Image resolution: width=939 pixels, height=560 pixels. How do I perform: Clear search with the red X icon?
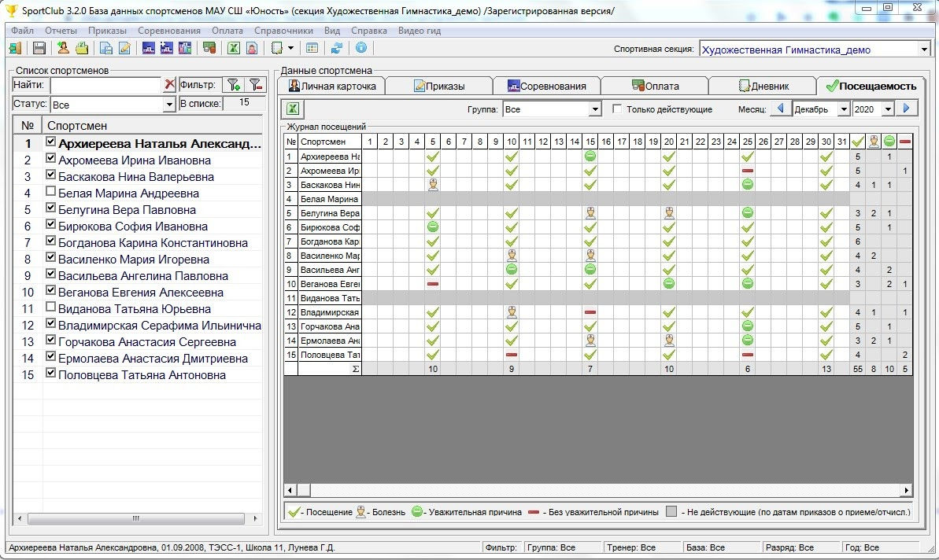click(169, 85)
